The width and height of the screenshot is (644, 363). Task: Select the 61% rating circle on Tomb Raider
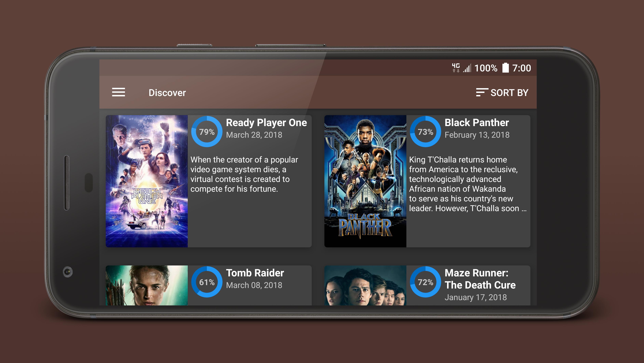207,282
